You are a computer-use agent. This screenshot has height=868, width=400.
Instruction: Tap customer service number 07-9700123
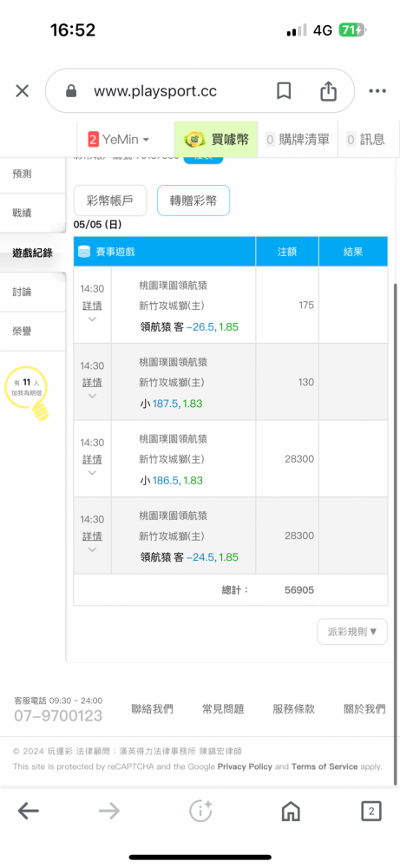click(59, 716)
